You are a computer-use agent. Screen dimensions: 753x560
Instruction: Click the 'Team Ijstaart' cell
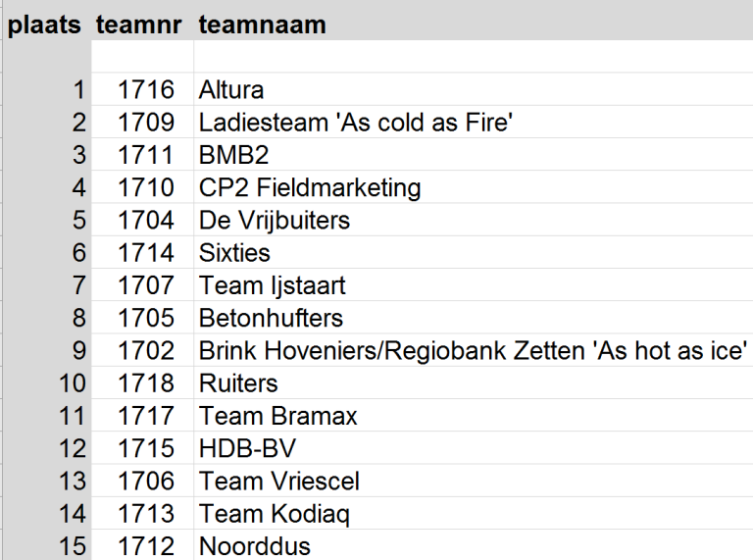pyautogui.click(x=272, y=285)
